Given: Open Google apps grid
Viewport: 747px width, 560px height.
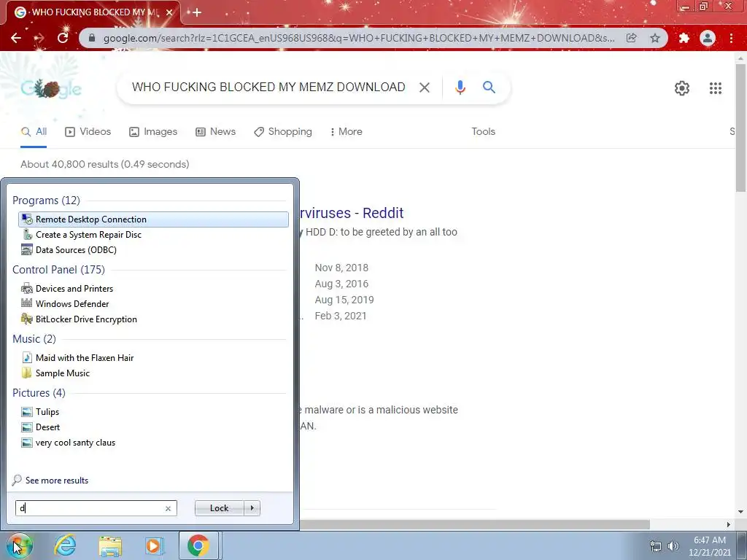Looking at the screenshot, I should 715,88.
